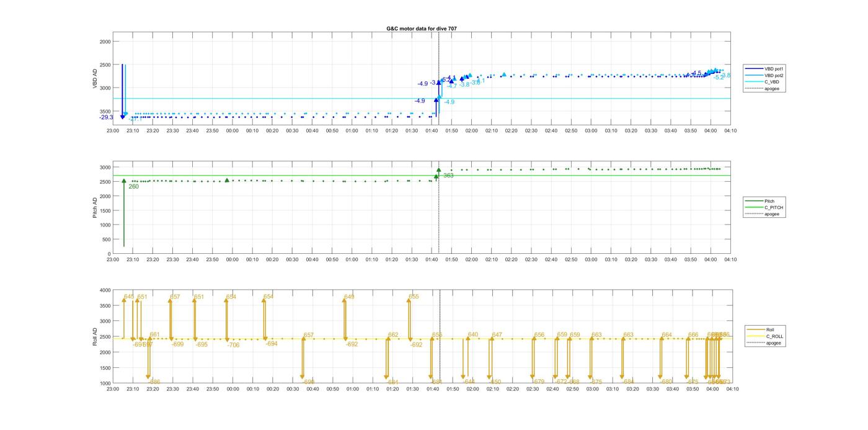
Task: Click the '661' label in the Roll plot
Action: [154, 334]
